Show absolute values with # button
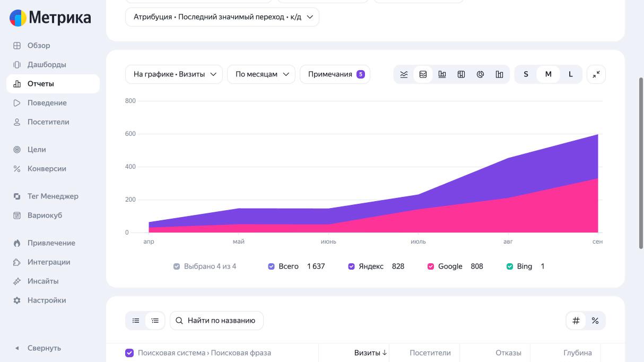This screenshot has height=362, width=644. coord(576,321)
